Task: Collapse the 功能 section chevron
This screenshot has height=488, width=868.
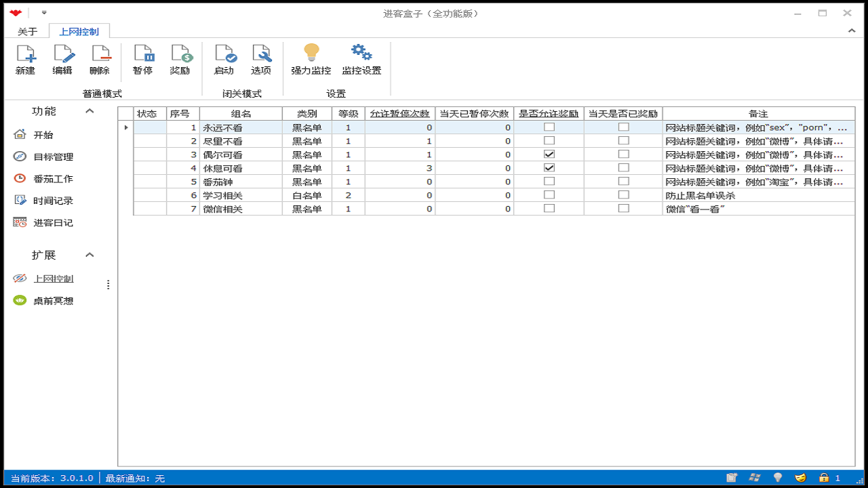Action: [89, 111]
